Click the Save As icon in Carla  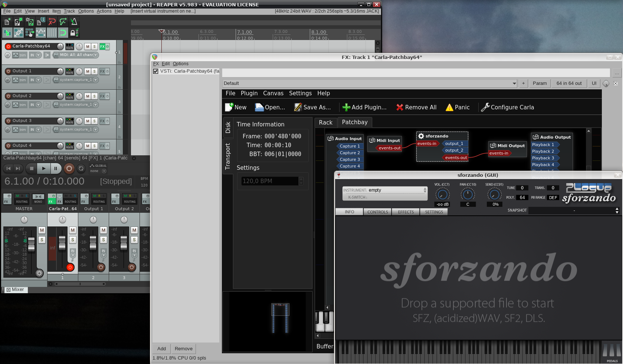coord(298,107)
